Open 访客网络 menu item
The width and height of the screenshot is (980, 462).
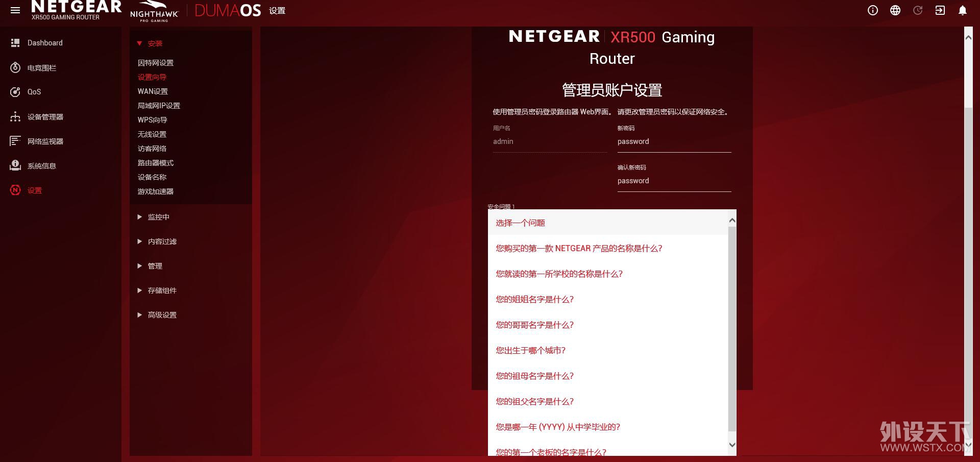(x=152, y=149)
